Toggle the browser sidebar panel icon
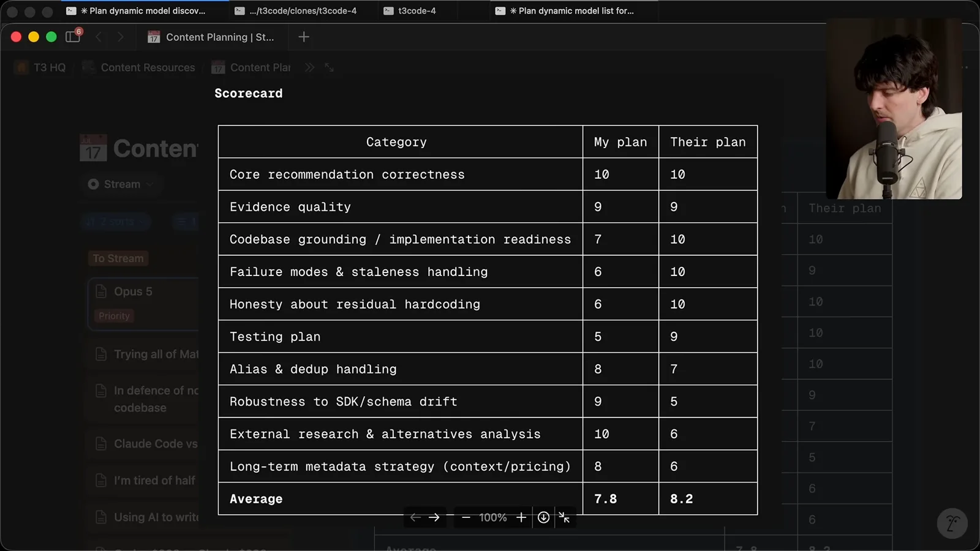The width and height of the screenshot is (980, 551). (x=73, y=37)
